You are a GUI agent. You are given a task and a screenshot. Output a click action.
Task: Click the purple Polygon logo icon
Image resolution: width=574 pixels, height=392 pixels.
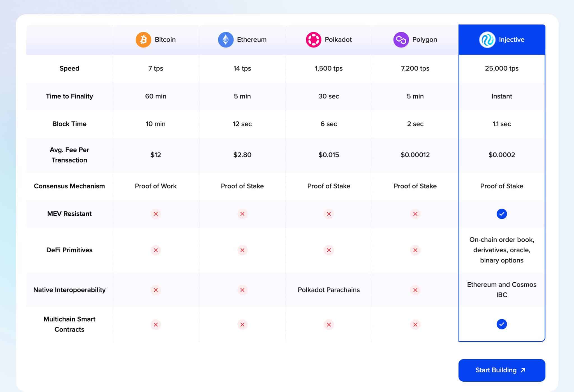401,40
